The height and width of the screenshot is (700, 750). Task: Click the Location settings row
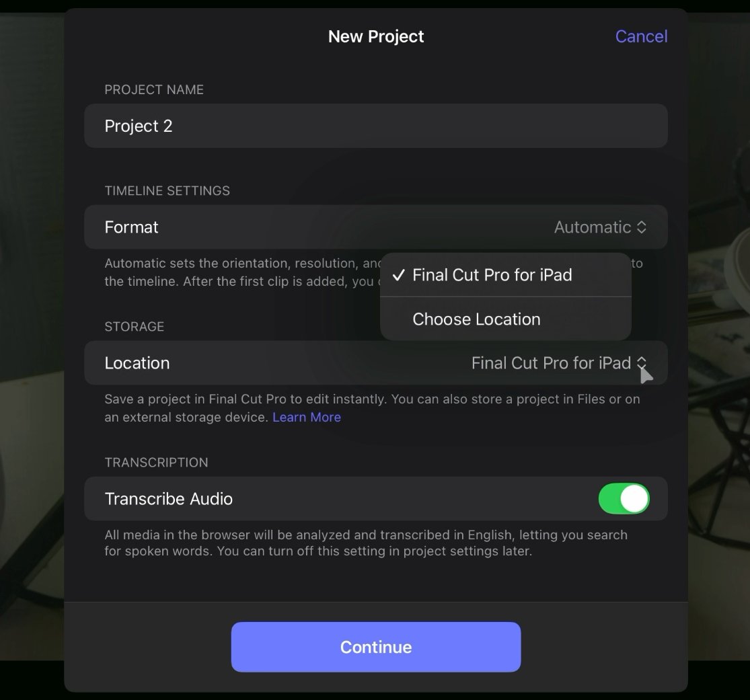coord(269,362)
